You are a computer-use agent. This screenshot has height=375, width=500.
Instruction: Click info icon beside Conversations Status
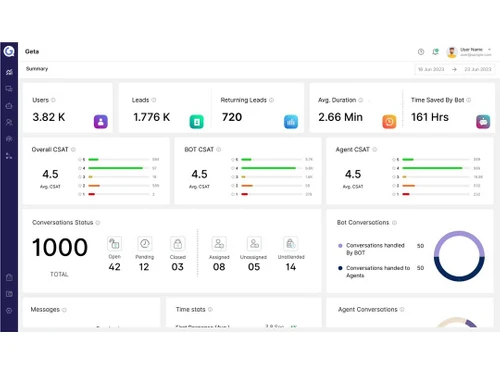pos(98,223)
